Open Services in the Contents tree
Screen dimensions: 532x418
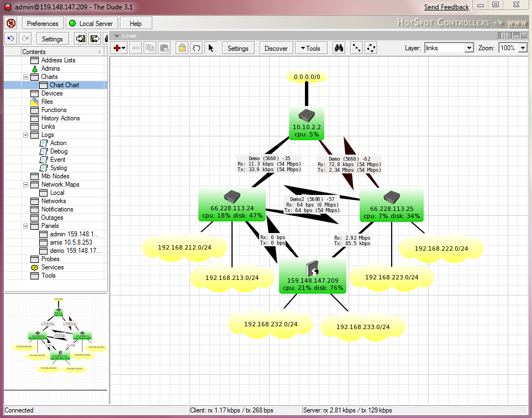52,267
